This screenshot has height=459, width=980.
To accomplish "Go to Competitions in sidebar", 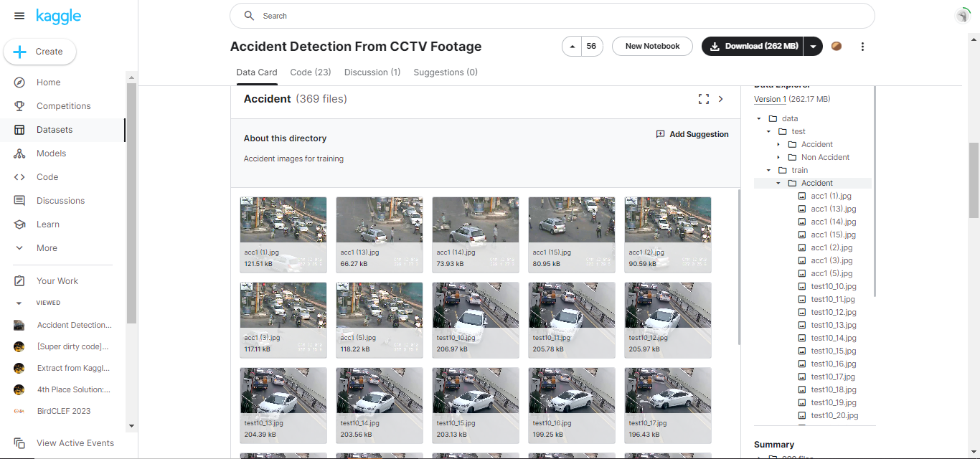I will pos(63,106).
